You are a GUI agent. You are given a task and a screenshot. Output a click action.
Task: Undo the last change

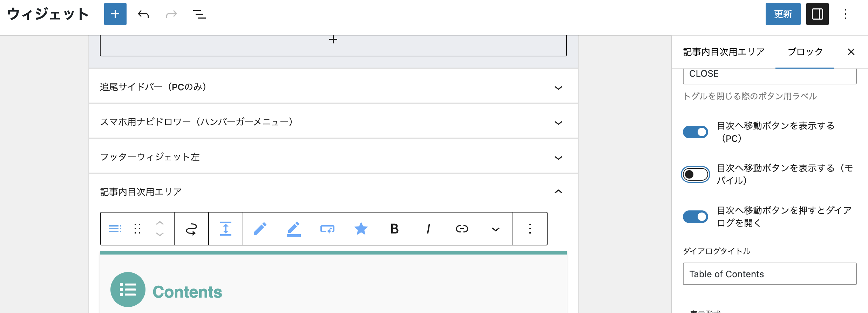[143, 14]
